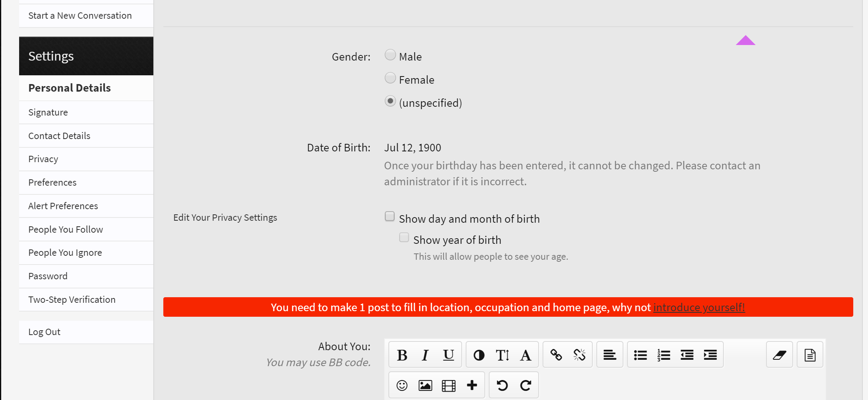Click the outdent icon
The height and width of the screenshot is (400, 868).
(x=687, y=355)
